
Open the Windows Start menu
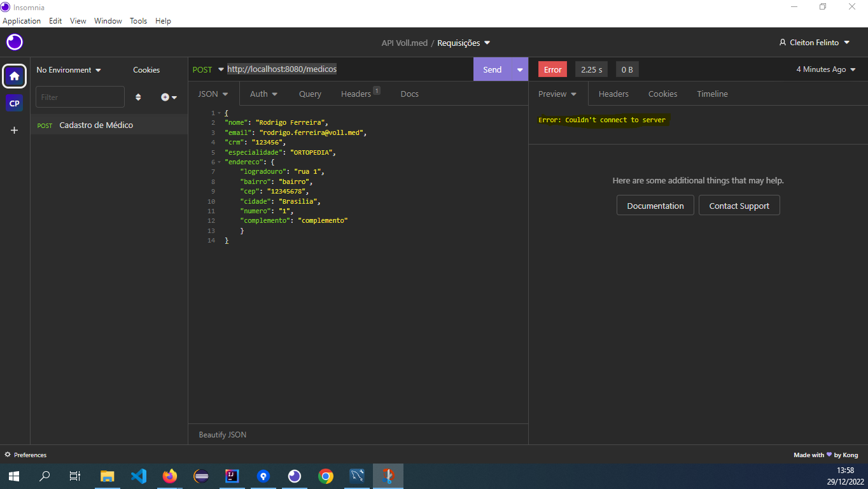13,476
